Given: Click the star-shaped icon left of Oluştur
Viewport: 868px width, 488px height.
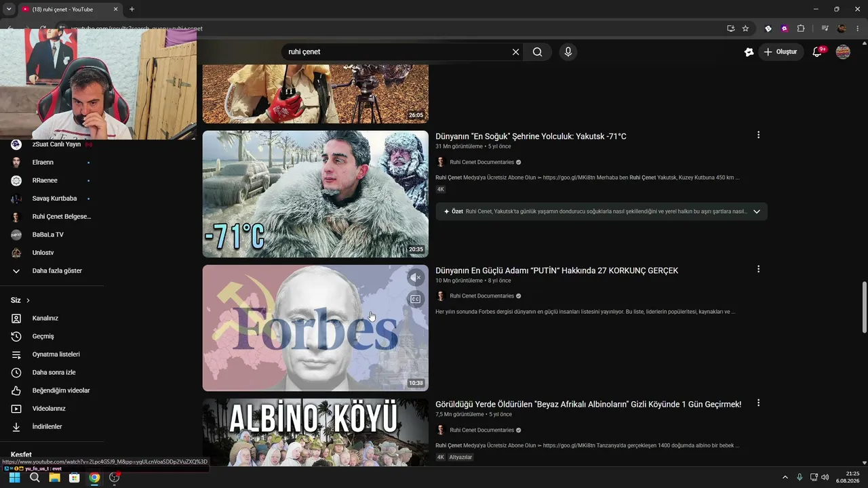Looking at the screenshot, I should tap(749, 52).
